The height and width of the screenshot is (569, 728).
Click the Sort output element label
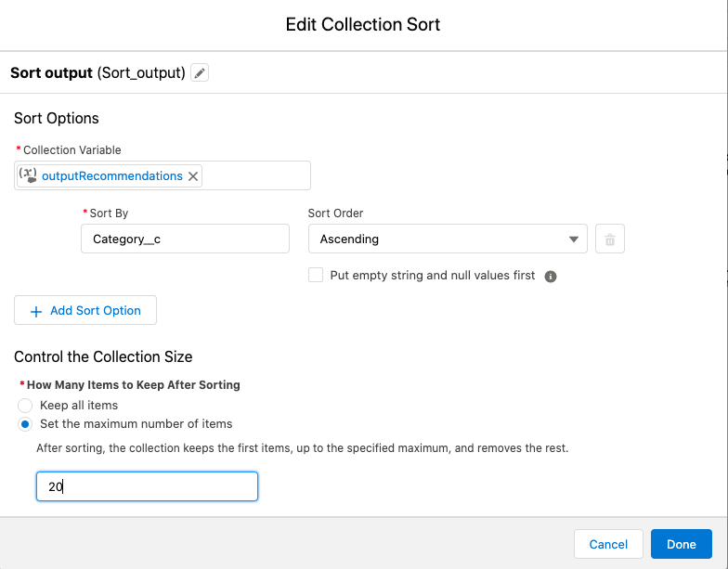point(52,72)
